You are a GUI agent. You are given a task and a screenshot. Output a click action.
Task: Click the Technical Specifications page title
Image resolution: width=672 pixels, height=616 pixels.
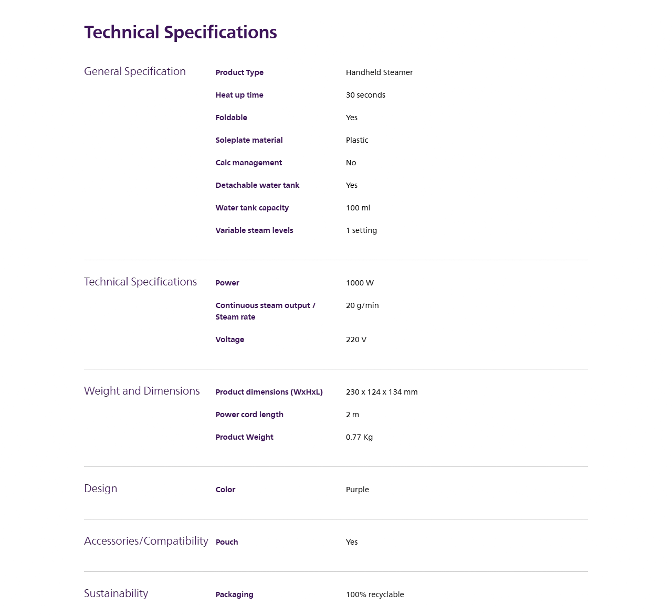pos(180,33)
